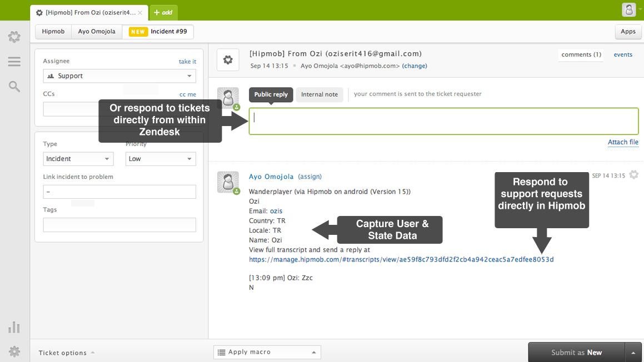Open search via the magnifier icon
Screen dimensions: 644x362
pos(14,86)
